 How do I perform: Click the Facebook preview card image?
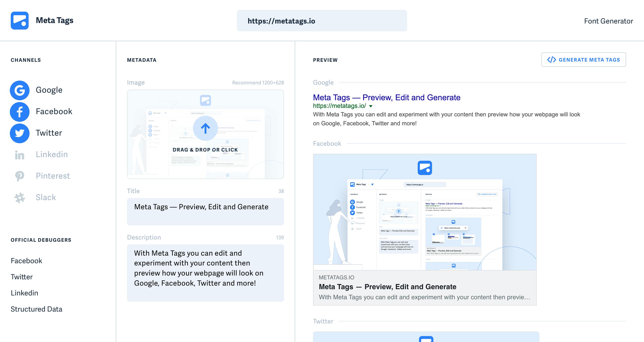tap(425, 212)
